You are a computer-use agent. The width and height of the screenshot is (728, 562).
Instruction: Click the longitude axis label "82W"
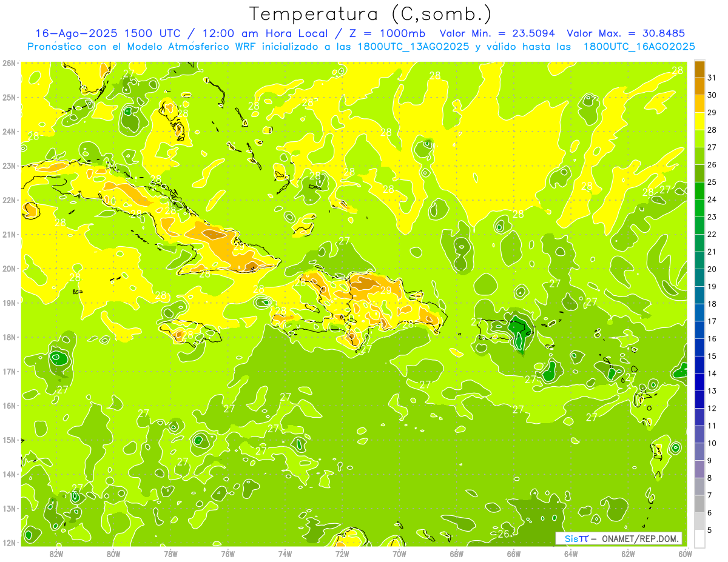tap(56, 554)
